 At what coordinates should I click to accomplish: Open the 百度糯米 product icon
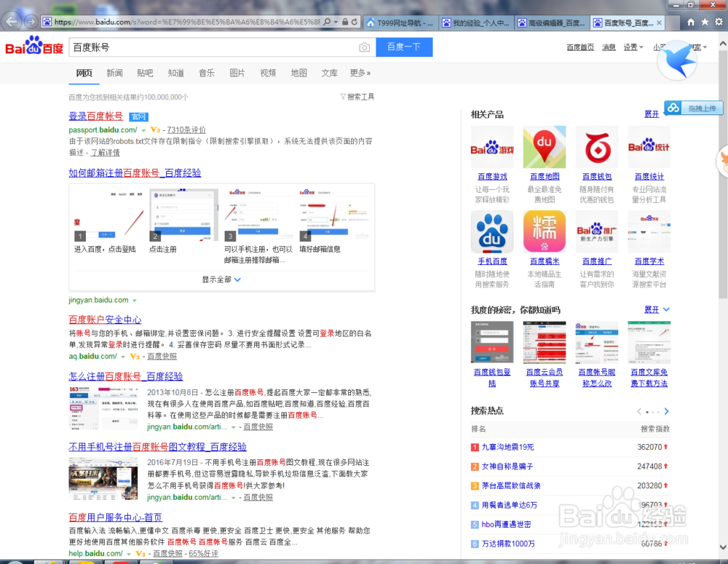(544, 231)
